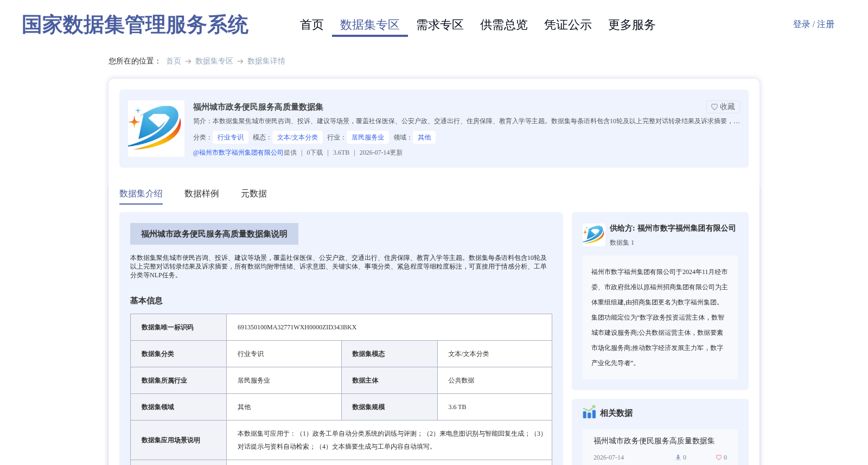Click the 居民服务业 industry tag
Viewport: 868px width, 465px height.
(368, 137)
